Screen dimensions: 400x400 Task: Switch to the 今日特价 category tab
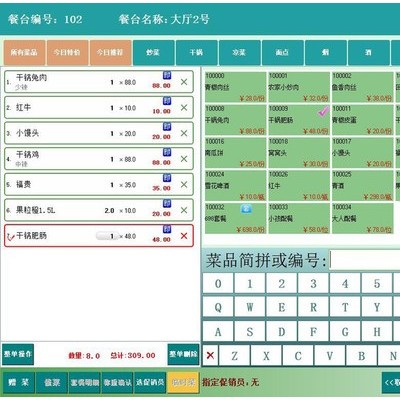(67, 52)
